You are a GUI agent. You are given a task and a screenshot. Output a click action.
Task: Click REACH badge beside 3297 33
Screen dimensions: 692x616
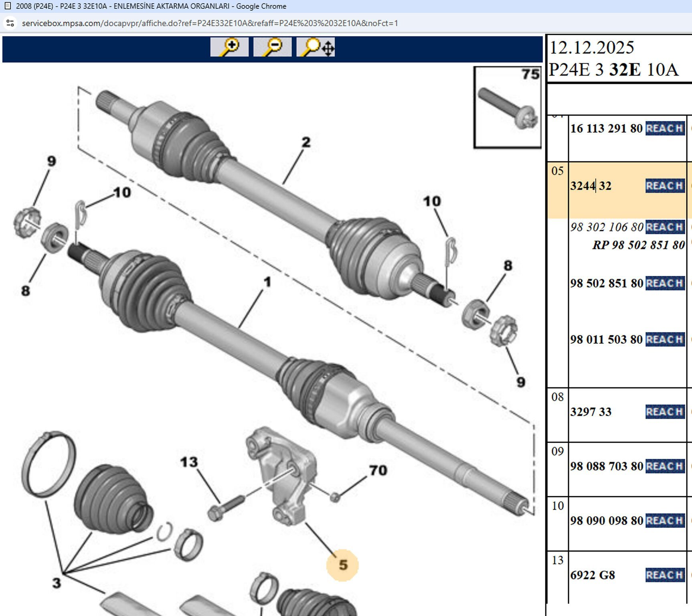click(665, 412)
